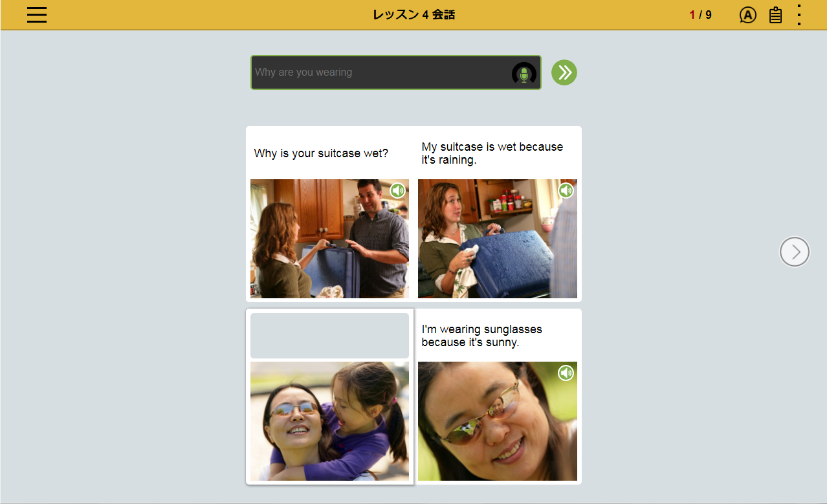Play audio for "Why is your suitcase wet?"
The image size is (827, 504).
pos(397,190)
